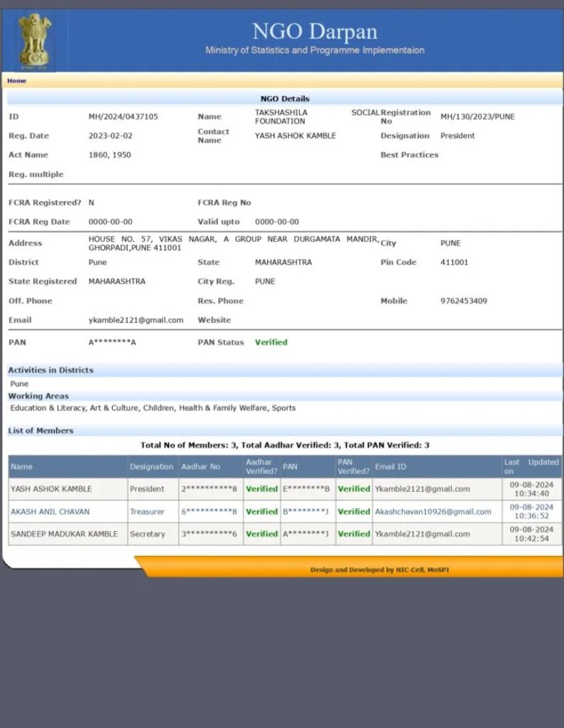Open member AKASH ANIL CHAVAN
The image size is (564, 728).
pyautogui.click(x=50, y=512)
